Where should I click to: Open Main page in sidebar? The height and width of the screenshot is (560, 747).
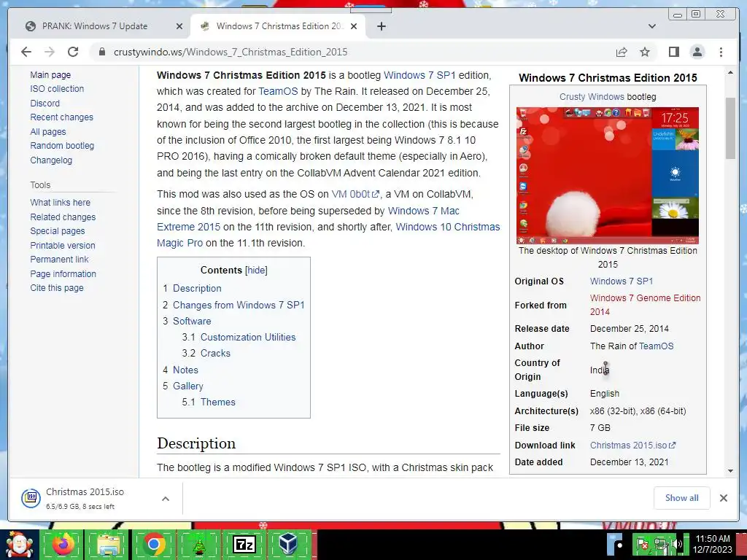tap(50, 75)
